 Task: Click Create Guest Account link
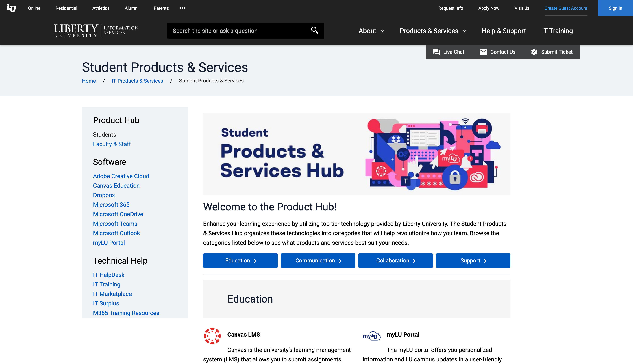[566, 8]
